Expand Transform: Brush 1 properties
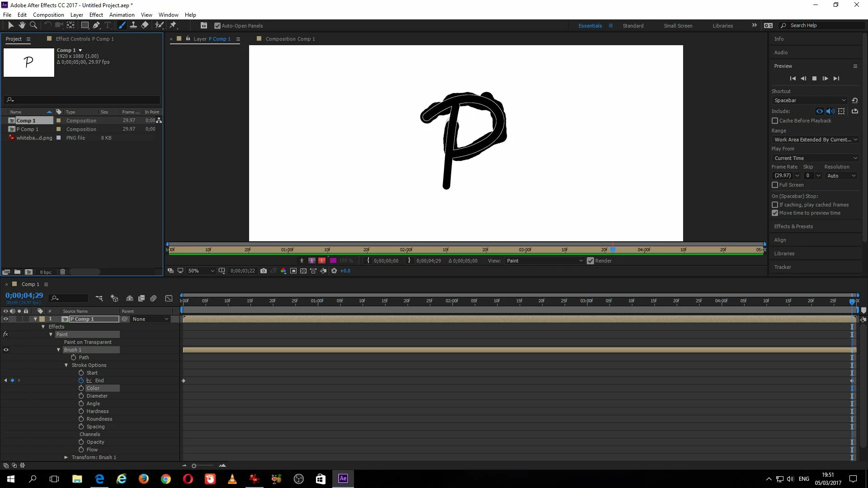Screen dimensions: 868x488 (66, 457)
